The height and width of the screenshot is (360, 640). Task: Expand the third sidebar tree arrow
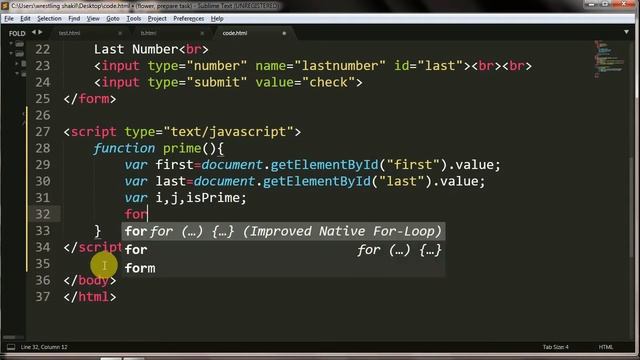point(16,64)
